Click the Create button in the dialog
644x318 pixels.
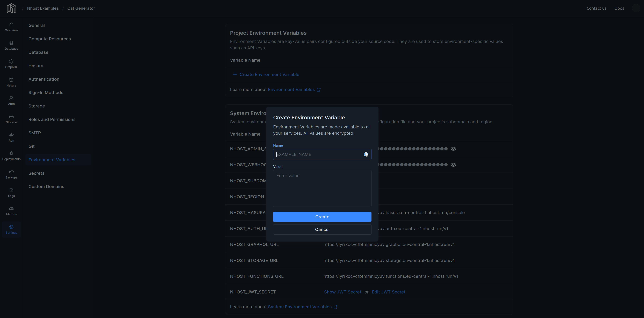322,217
